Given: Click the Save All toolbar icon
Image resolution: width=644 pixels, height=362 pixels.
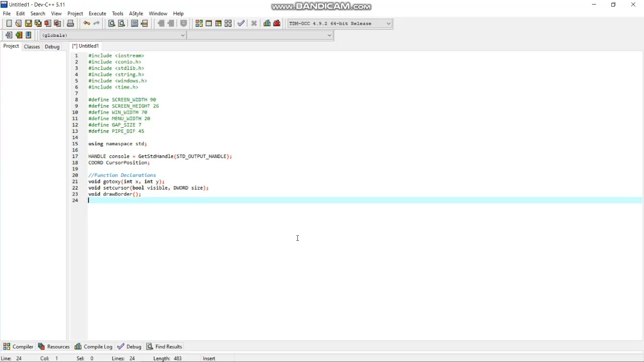Looking at the screenshot, I should tap(38, 24).
